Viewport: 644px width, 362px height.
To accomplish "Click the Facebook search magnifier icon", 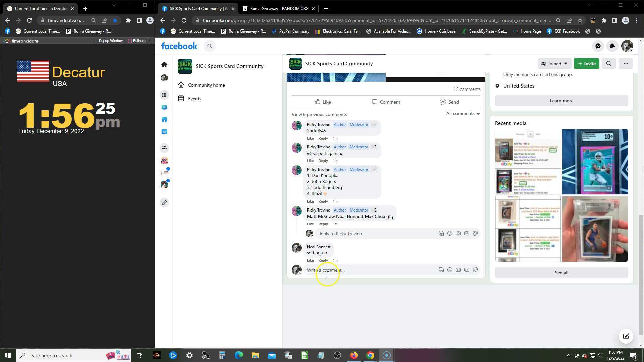I will click(210, 46).
